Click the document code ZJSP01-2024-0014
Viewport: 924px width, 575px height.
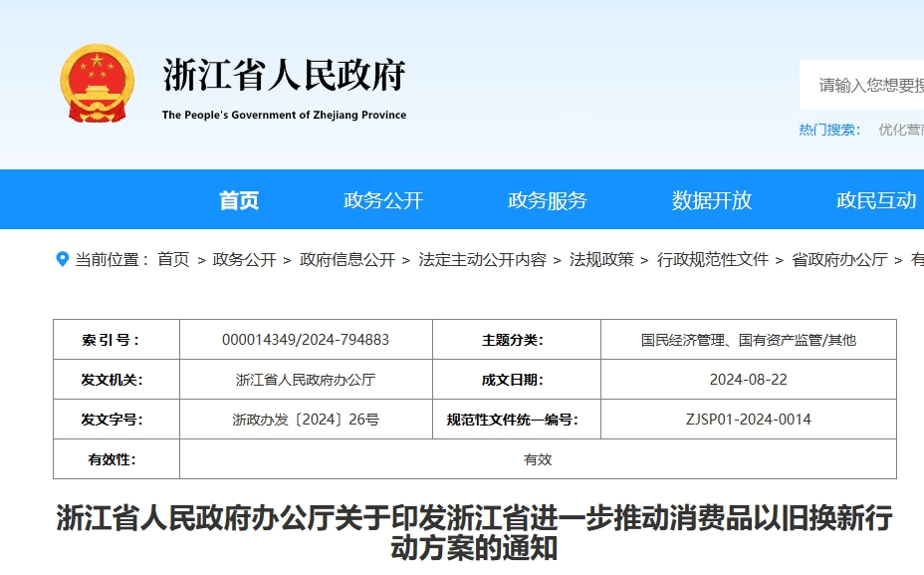pos(749,420)
